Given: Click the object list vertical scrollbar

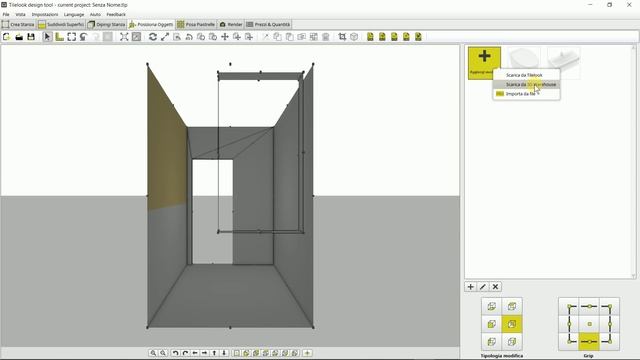Looking at the screenshot, I should point(633,162).
